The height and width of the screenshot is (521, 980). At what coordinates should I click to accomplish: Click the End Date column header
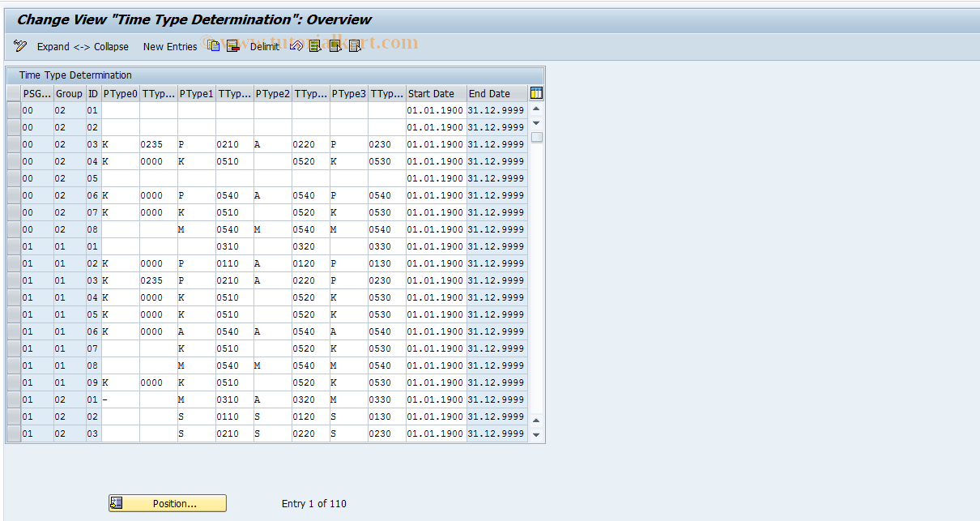pos(497,93)
